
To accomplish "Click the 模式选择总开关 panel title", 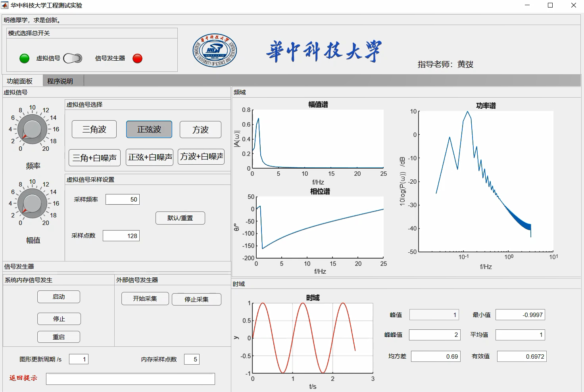I will 29,33.
